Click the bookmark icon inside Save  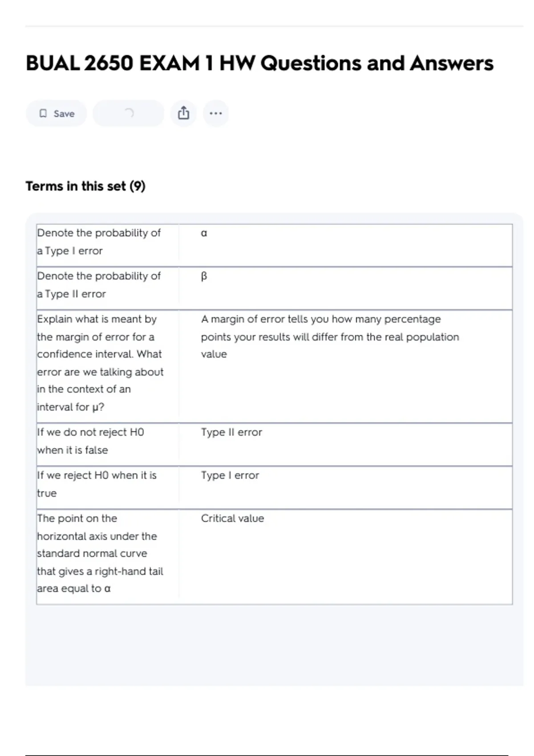coord(43,113)
